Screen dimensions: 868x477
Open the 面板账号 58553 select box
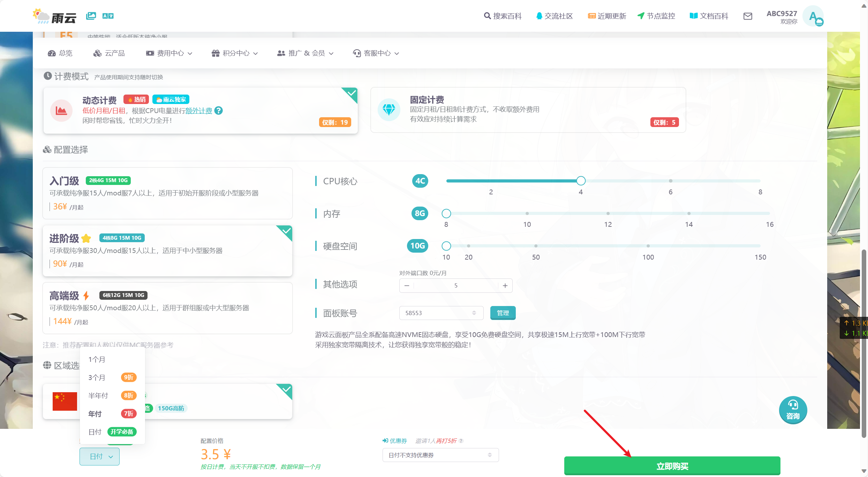point(441,313)
